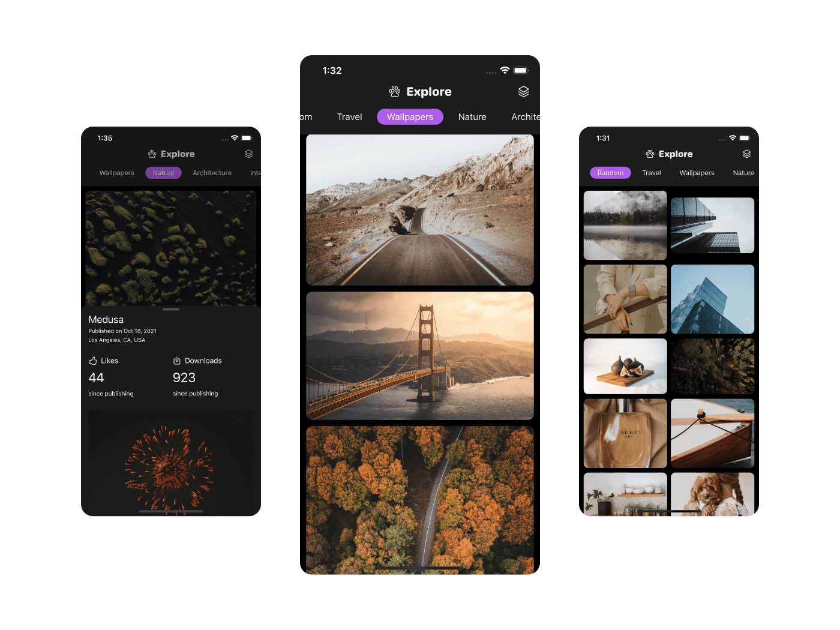The width and height of the screenshot is (840, 630).
Task: Open the mountain road wallpaper
Action: [420, 210]
